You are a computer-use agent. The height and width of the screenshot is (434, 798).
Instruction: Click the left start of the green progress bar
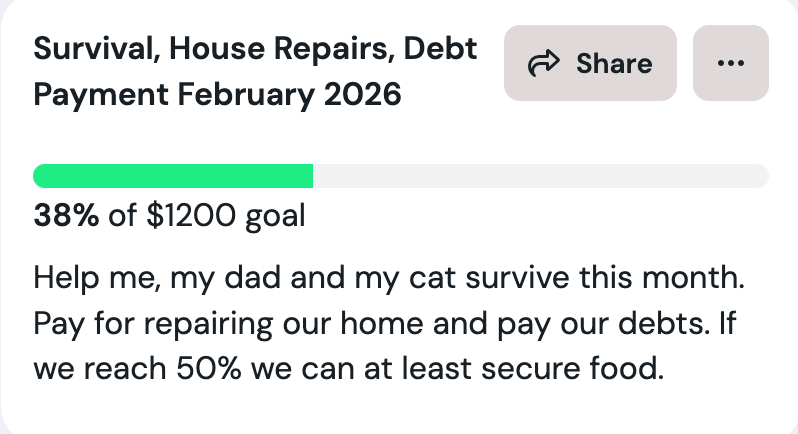click(x=42, y=176)
